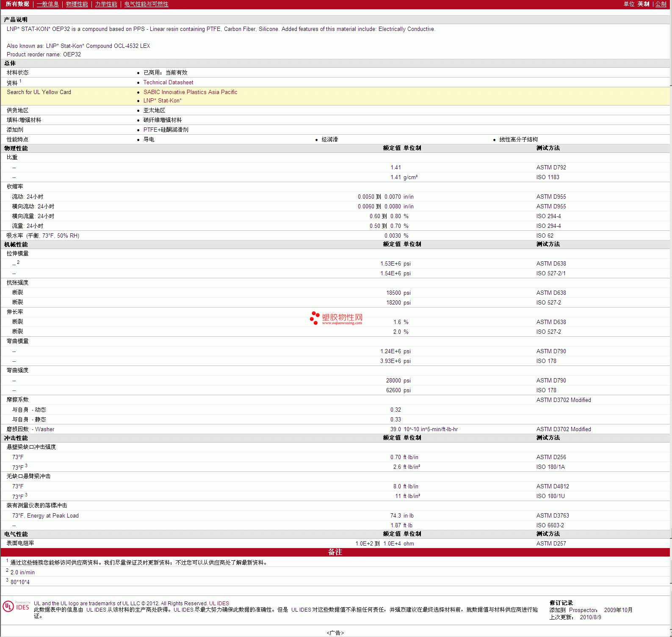The width and height of the screenshot is (672, 637).
Task: Switch units to 公制
Action: (661, 4)
